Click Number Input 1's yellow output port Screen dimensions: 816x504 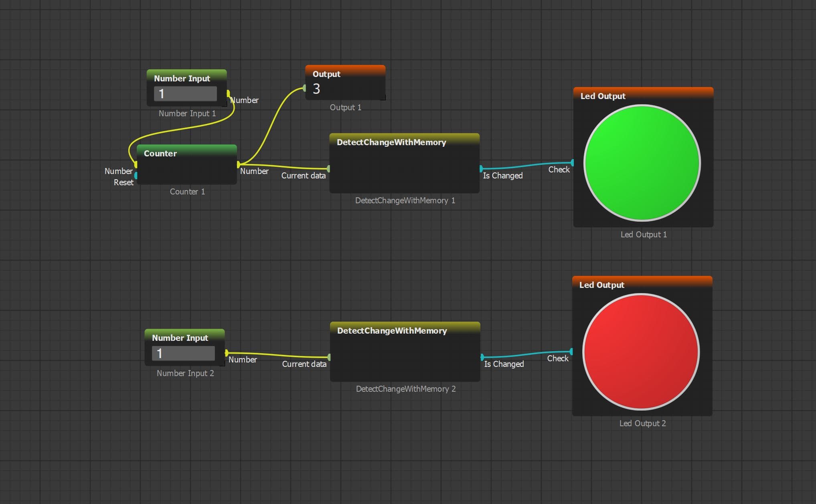(228, 93)
